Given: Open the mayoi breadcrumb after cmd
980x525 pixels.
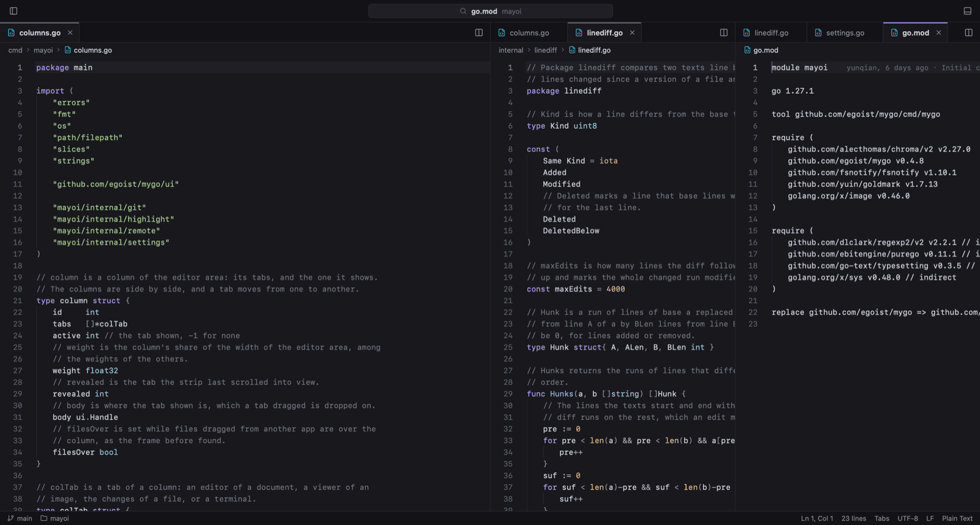Looking at the screenshot, I should point(43,50).
